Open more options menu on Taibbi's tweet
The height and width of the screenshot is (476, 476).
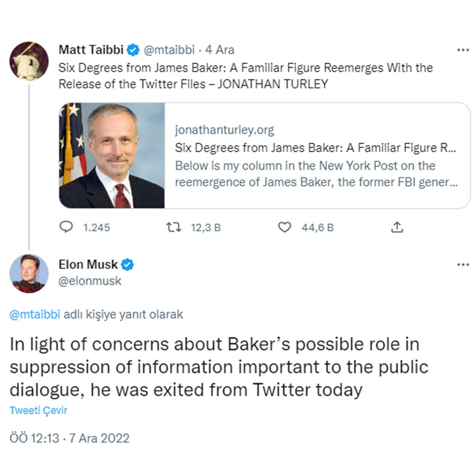coord(463,50)
